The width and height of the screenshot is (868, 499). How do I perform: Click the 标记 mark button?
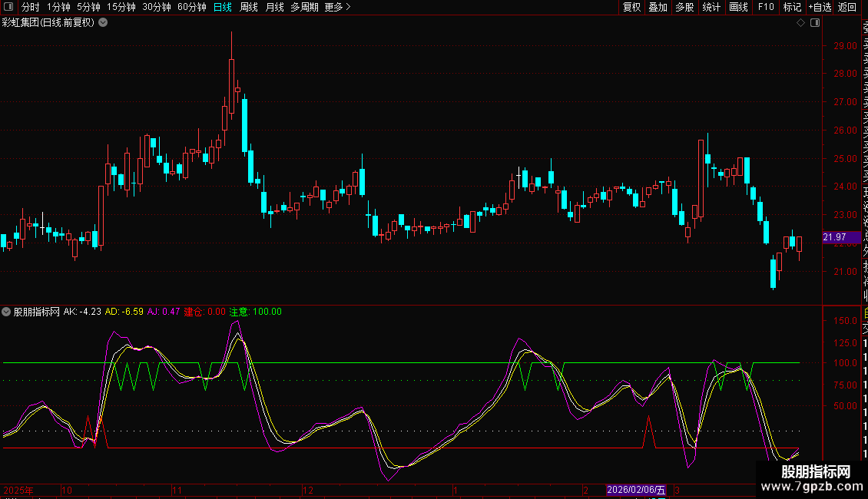pyautogui.click(x=792, y=7)
